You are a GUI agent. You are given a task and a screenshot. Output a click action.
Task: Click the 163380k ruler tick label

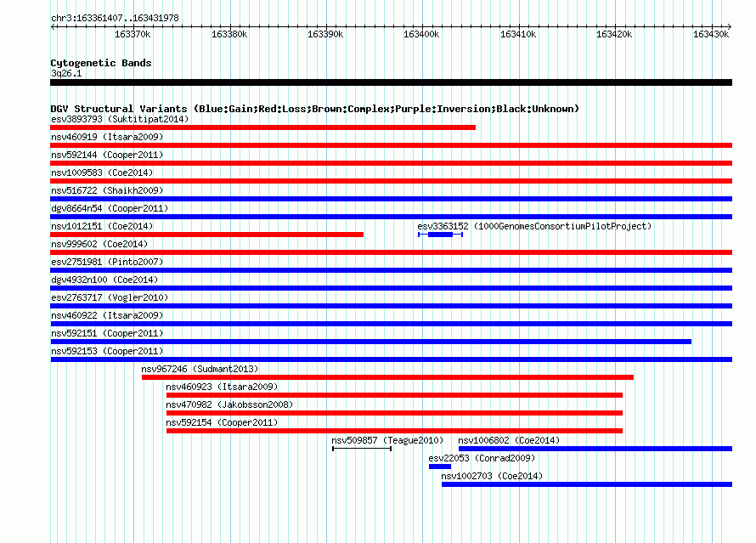click(229, 35)
